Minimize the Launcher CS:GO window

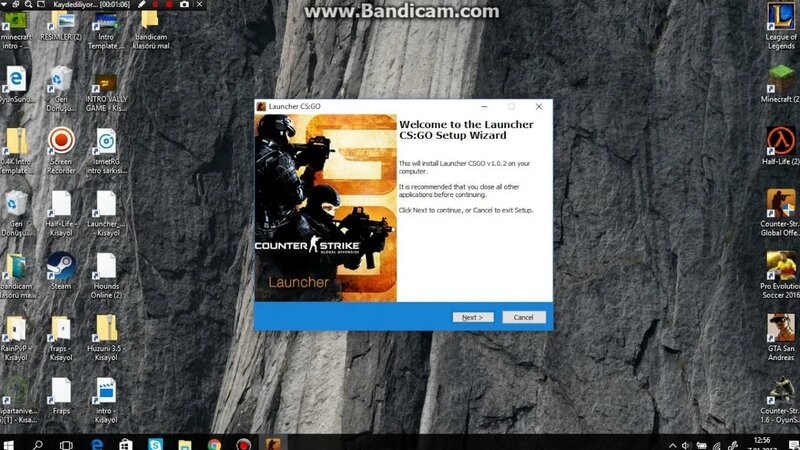(x=484, y=107)
